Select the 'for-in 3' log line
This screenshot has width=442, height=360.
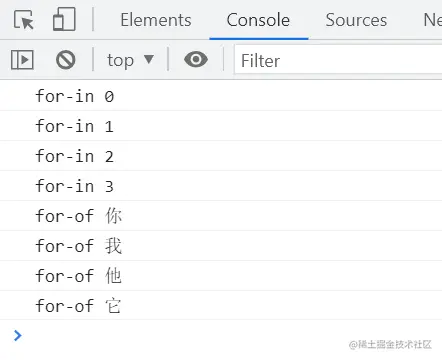pos(221,186)
